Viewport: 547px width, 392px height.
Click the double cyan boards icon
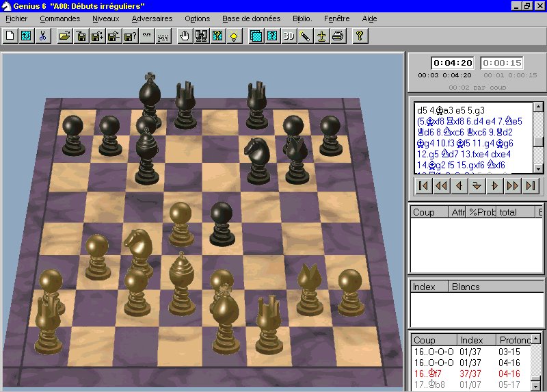[x=256, y=36]
